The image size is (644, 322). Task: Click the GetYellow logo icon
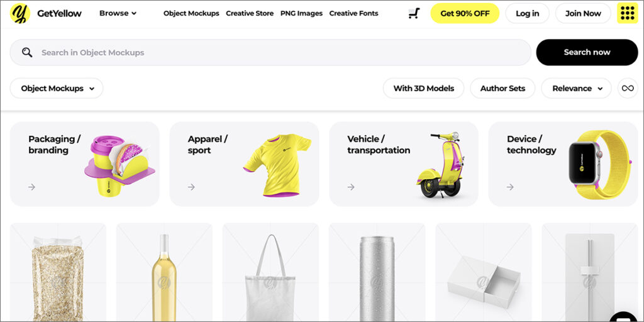pos(19,14)
